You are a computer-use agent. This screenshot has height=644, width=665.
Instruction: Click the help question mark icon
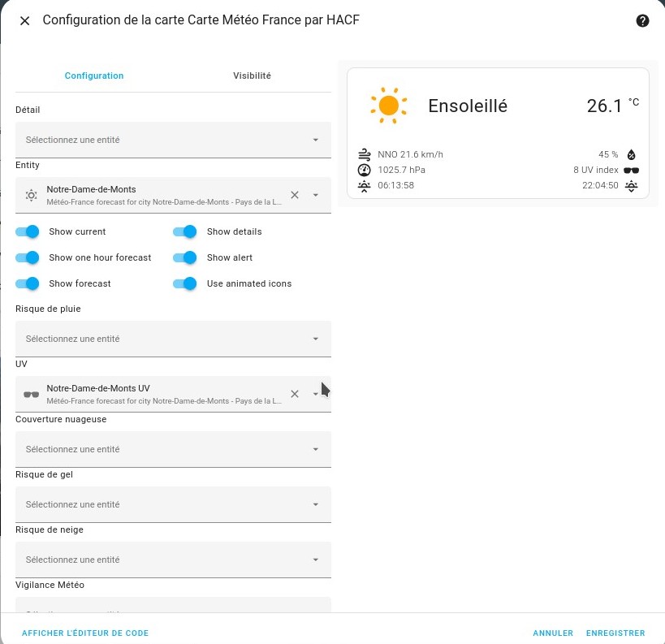coord(642,21)
